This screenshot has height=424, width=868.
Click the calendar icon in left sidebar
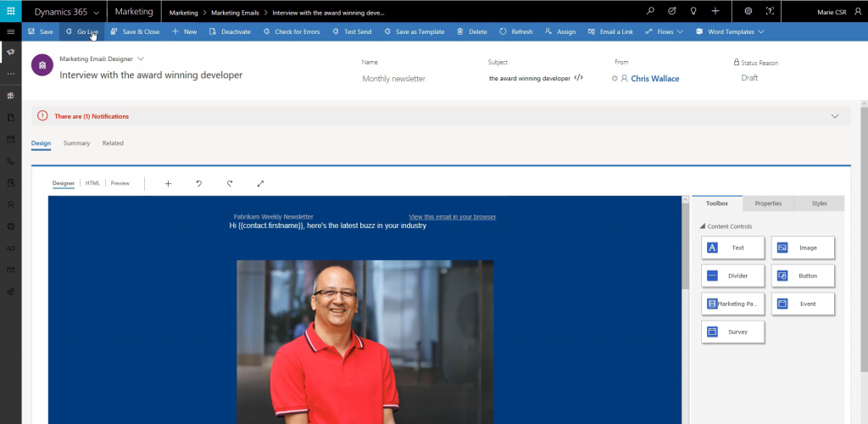tap(10, 139)
